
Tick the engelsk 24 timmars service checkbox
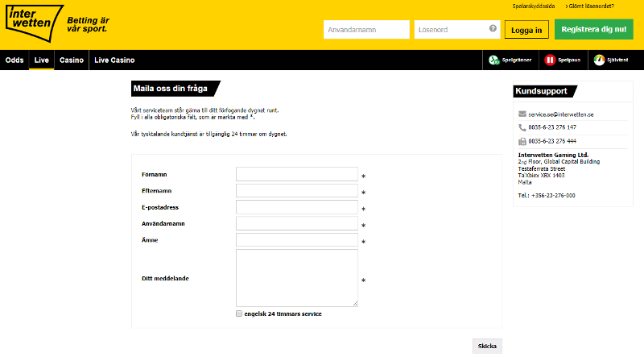pos(239,313)
